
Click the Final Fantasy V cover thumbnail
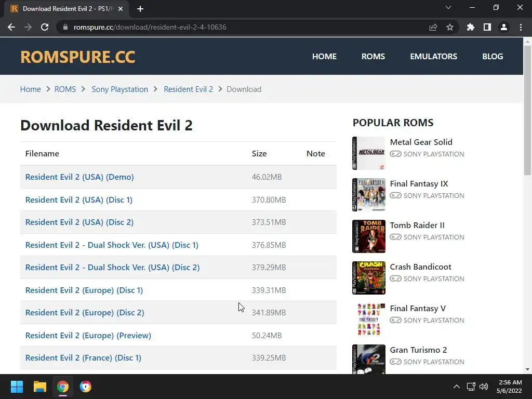pos(369,320)
